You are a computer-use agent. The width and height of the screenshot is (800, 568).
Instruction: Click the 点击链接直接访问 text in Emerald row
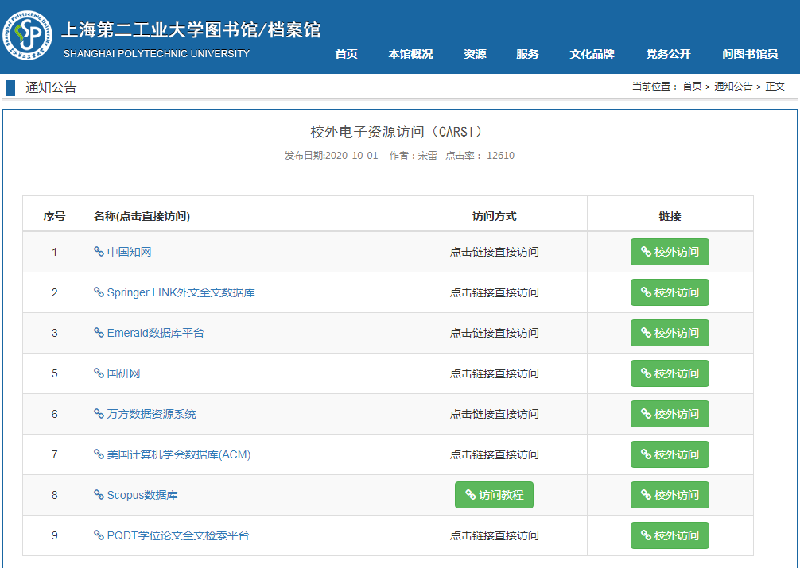(x=494, y=333)
